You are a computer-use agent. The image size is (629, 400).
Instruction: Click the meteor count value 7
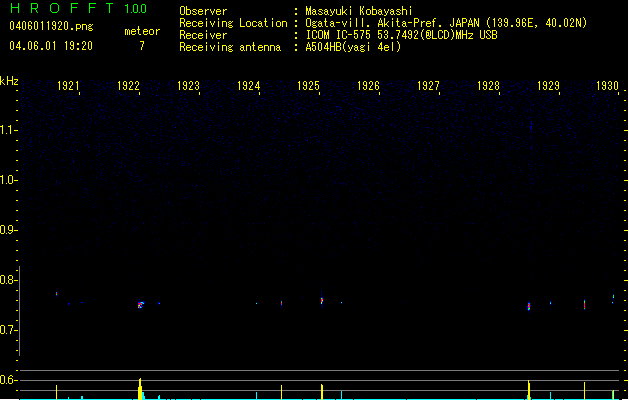(x=142, y=46)
